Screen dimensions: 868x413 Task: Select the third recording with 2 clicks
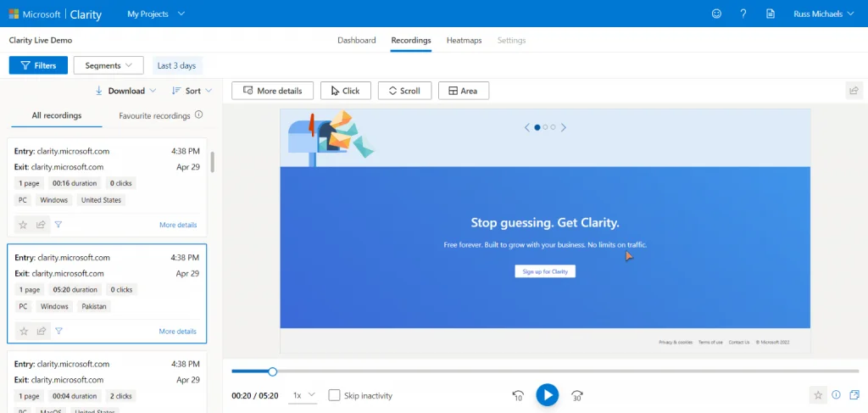(x=107, y=382)
